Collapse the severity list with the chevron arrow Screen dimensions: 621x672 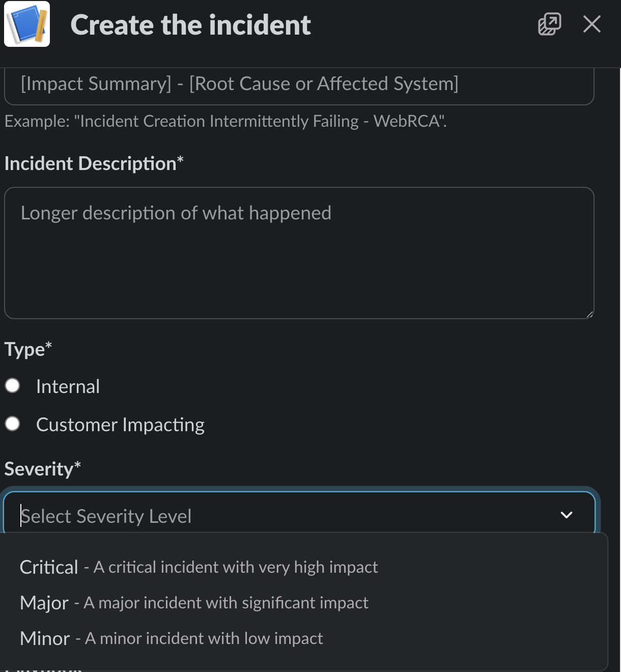(566, 515)
